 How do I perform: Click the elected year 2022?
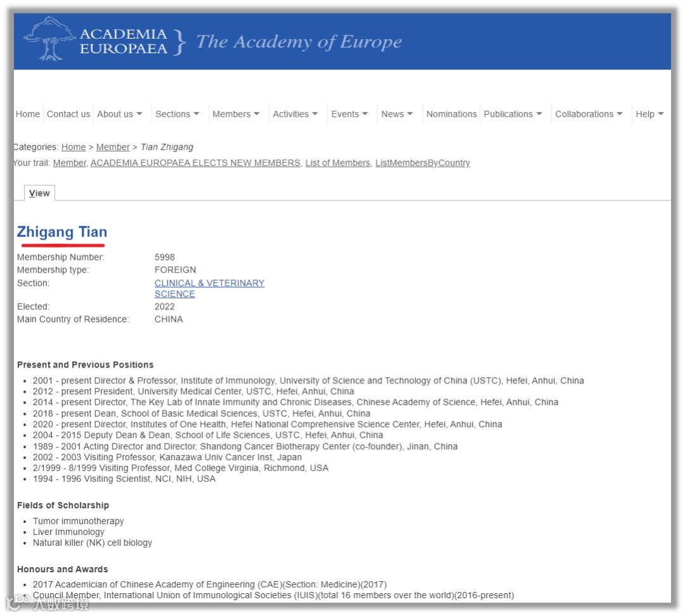point(165,307)
